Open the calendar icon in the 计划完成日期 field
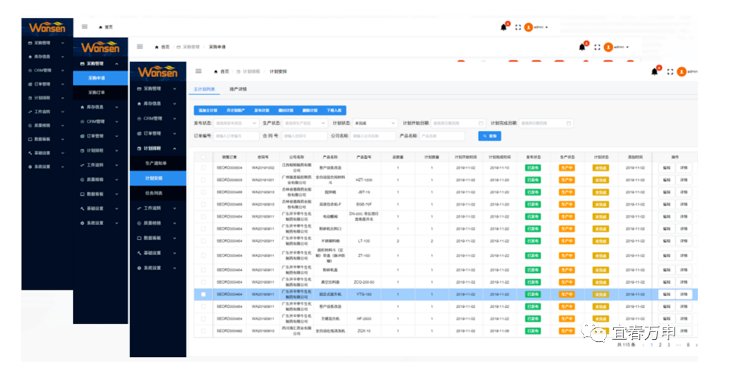Image resolution: width=729 pixels, height=369 pixels. pos(569,123)
